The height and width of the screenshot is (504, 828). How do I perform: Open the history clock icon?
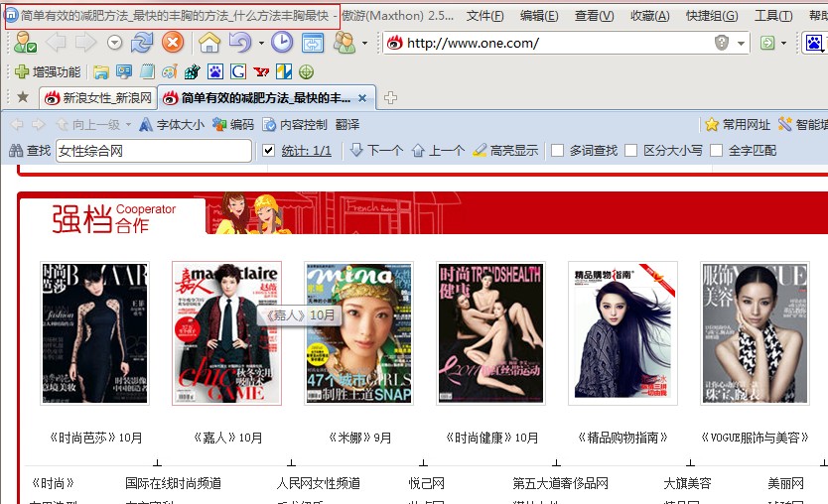click(282, 43)
